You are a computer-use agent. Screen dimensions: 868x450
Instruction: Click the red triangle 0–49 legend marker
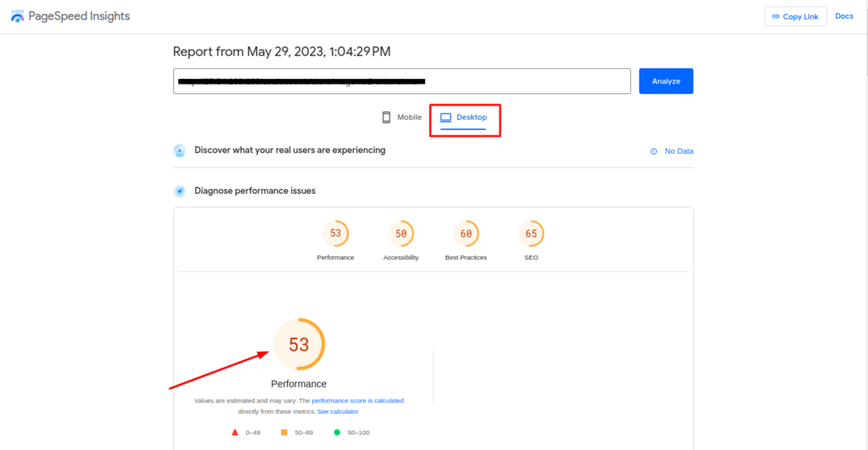pyautogui.click(x=235, y=432)
